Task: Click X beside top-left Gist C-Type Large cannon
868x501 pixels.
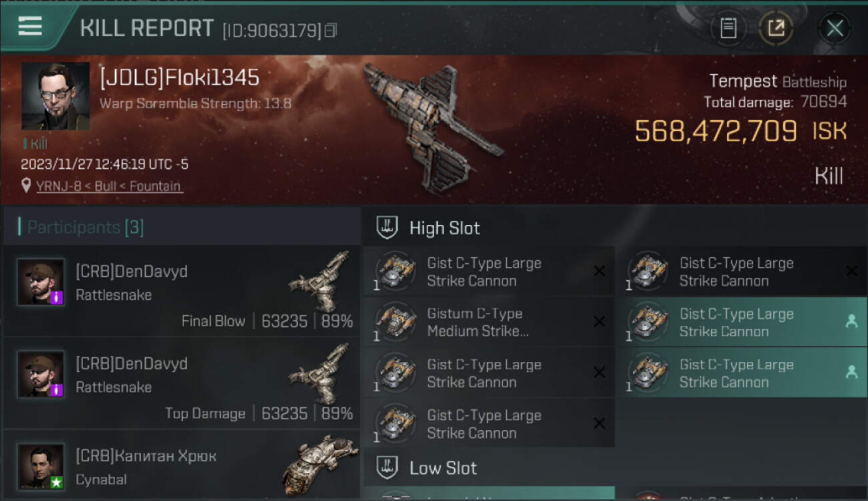Action: pos(599,271)
